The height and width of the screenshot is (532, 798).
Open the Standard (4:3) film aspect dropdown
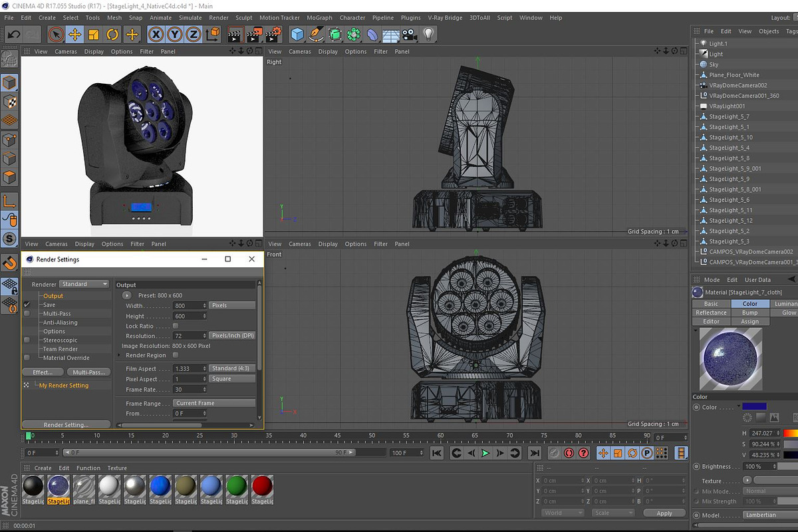coord(232,368)
